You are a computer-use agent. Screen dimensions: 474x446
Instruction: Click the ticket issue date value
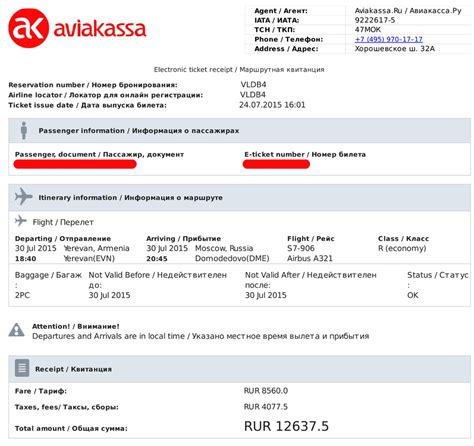click(x=272, y=105)
